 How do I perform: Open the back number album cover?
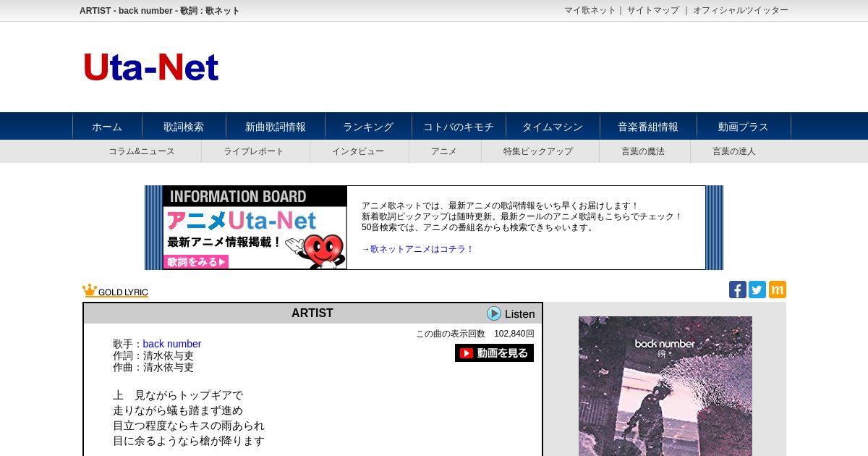[x=665, y=386]
